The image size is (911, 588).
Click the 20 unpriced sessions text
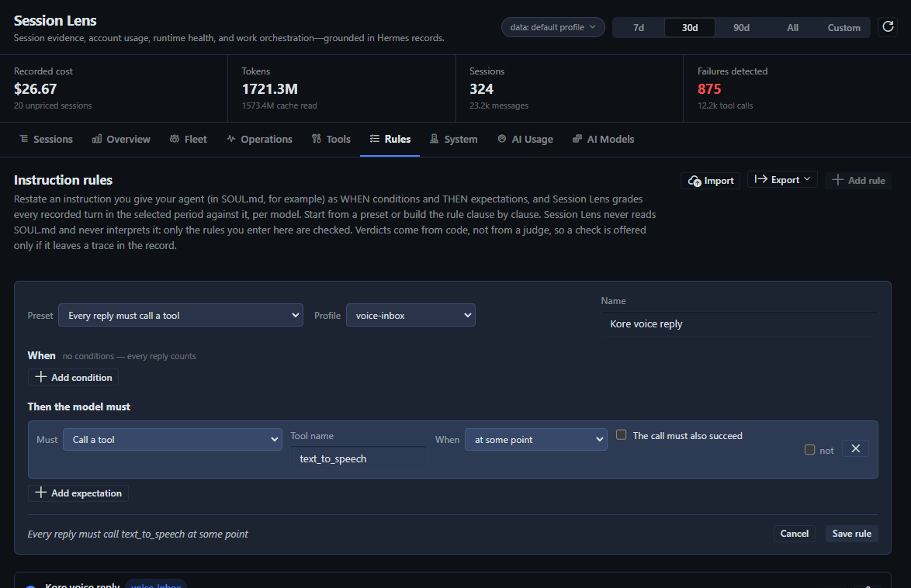tap(53, 105)
